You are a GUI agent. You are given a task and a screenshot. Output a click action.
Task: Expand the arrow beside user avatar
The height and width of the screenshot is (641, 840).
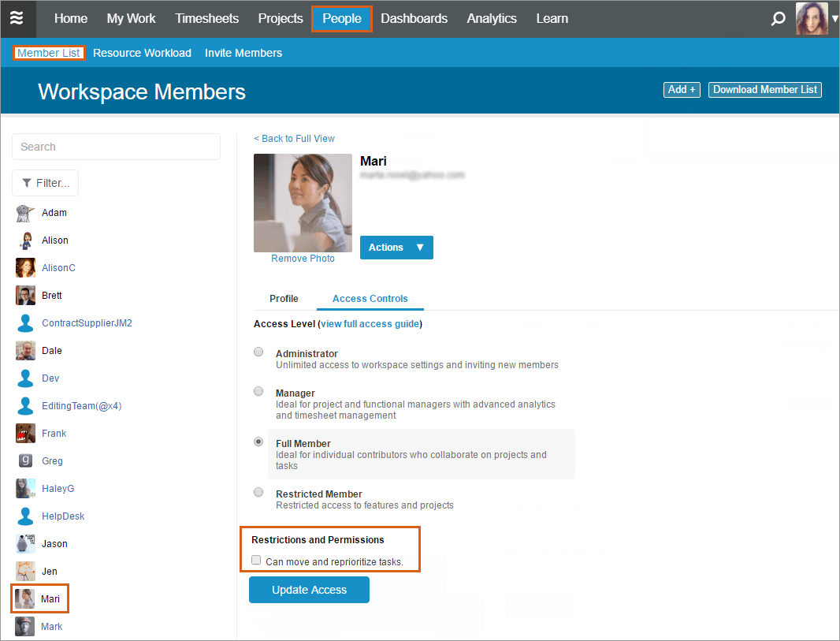(834, 19)
